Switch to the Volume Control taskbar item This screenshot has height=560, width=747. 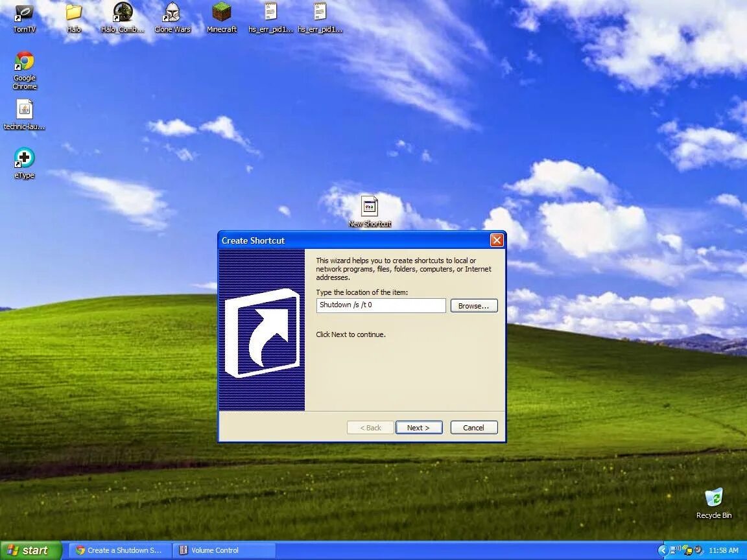(224, 550)
